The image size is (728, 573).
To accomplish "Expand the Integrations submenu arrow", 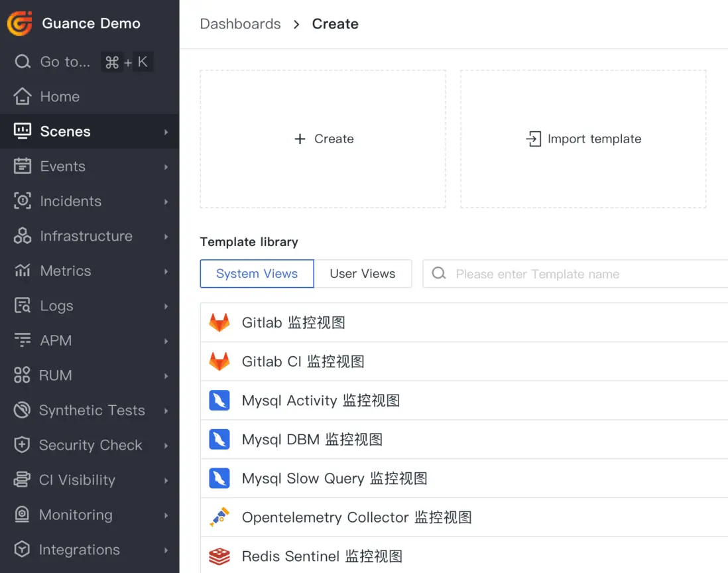I will point(166,550).
